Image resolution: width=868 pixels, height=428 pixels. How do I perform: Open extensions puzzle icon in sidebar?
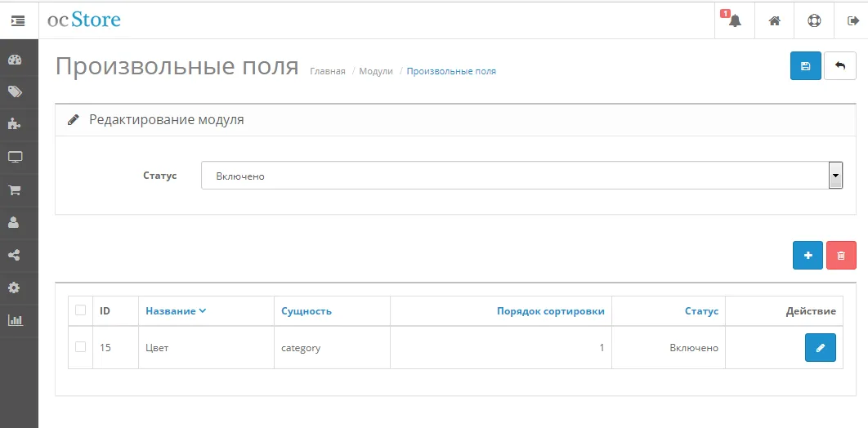(15, 124)
